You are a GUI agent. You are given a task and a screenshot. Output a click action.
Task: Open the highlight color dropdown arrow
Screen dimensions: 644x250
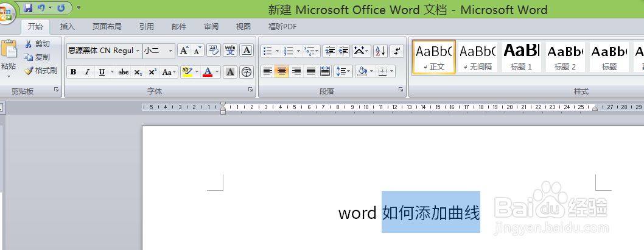coord(197,72)
